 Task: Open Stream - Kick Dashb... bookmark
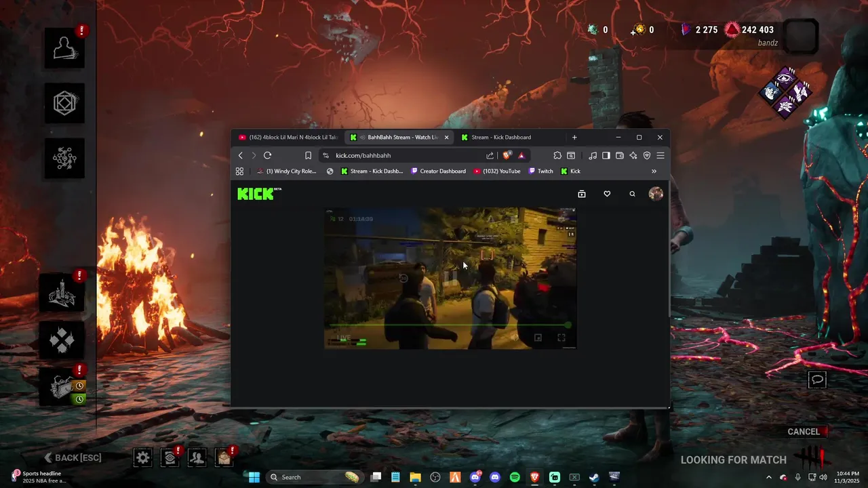372,171
